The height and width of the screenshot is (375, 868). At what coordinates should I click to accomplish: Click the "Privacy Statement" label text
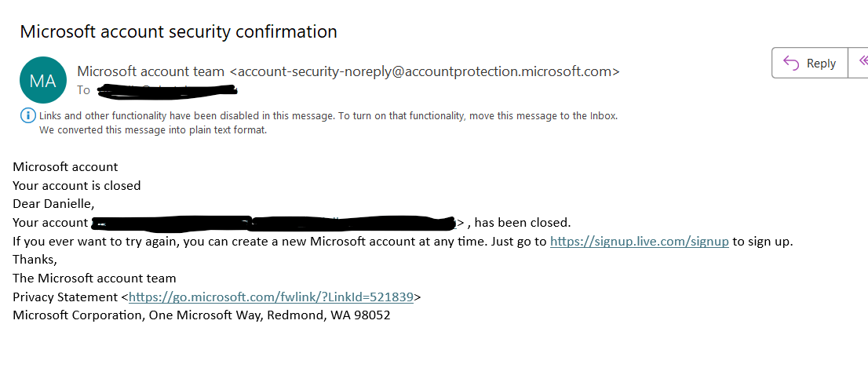(x=64, y=297)
